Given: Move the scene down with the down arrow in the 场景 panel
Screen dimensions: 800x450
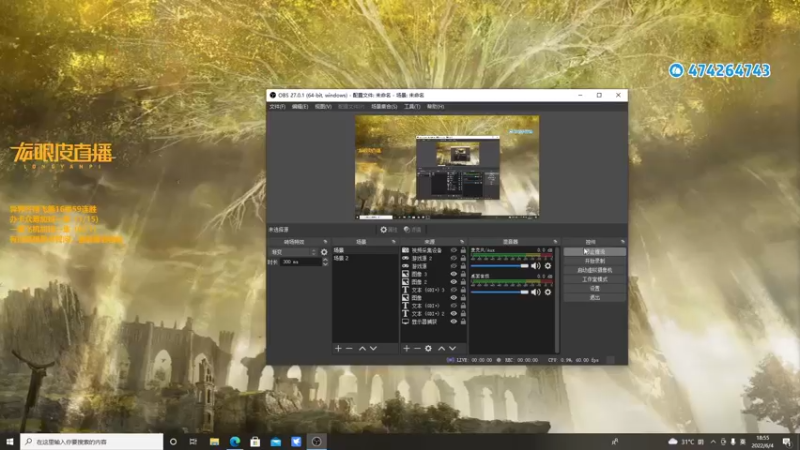Looking at the screenshot, I should click(x=373, y=348).
